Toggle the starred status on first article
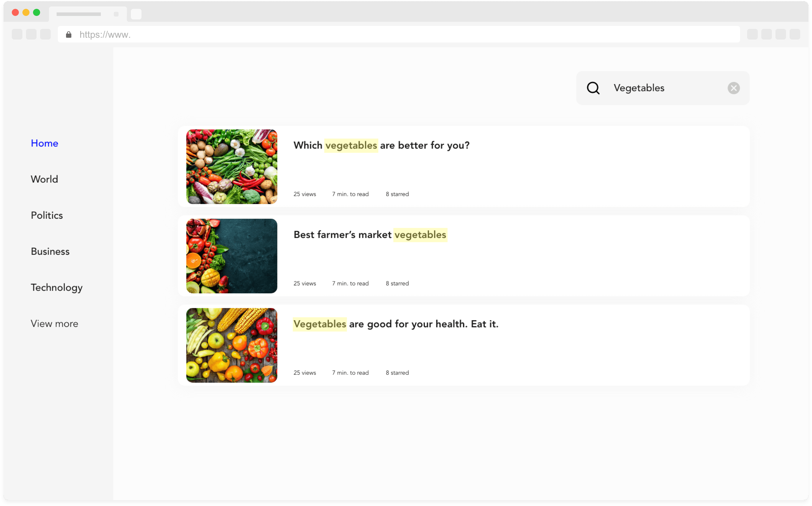Image resolution: width=812 pixels, height=506 pixels. click(x=397, y=194)
